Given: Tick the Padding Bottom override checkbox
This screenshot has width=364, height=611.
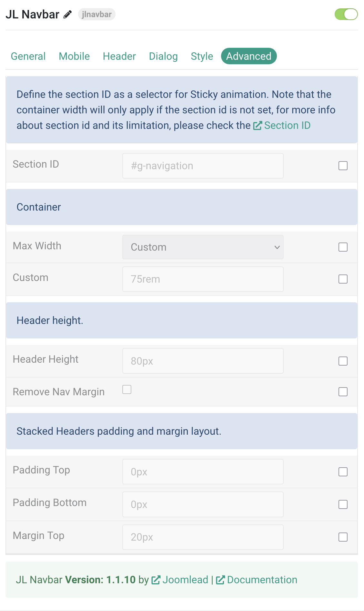Looking at the screenshot, I should (343, 504).
